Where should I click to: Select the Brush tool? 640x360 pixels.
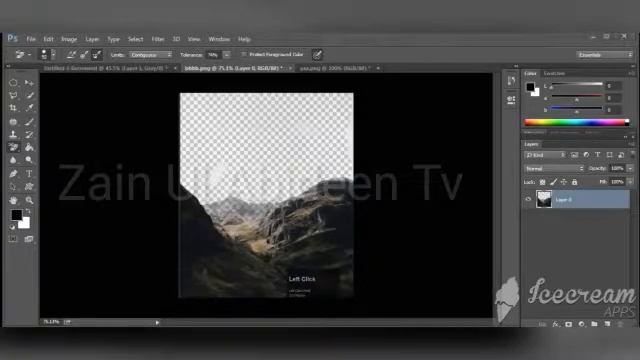coord(29,122)
